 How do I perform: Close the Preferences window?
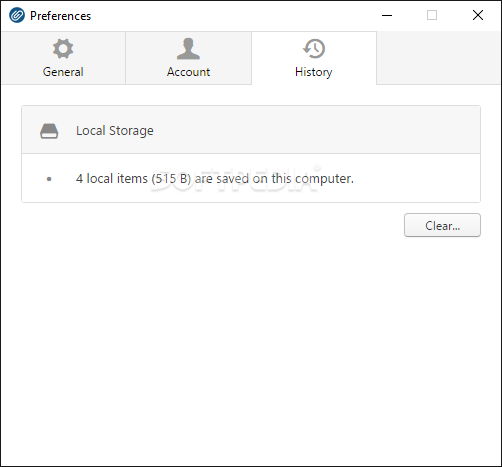(x=478, y=15)
